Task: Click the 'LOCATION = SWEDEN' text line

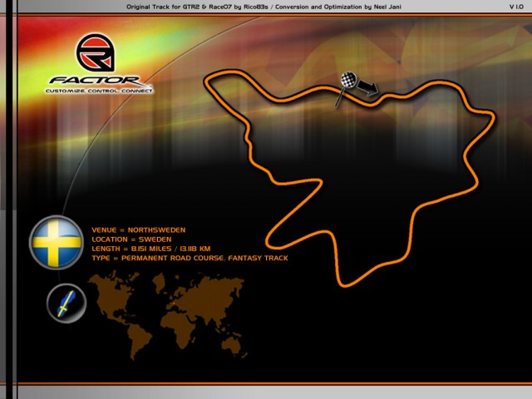Action: (x=131, y=239)
